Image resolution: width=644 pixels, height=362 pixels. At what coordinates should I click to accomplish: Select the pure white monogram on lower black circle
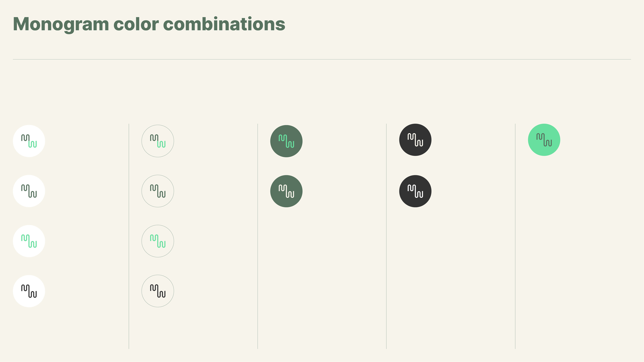(x=415, y=191)
